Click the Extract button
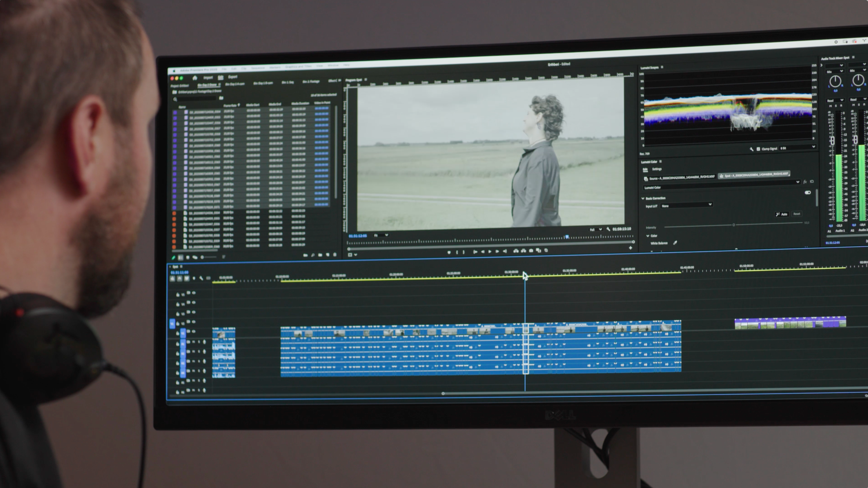This screenshot has height=488, width=868. (523, 251)
